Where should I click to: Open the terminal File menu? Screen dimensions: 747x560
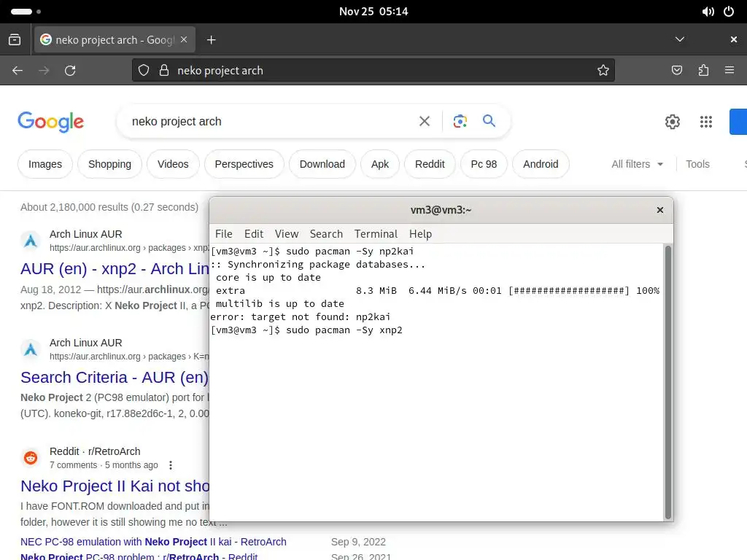pyautogui.click(x=223, y=234)
